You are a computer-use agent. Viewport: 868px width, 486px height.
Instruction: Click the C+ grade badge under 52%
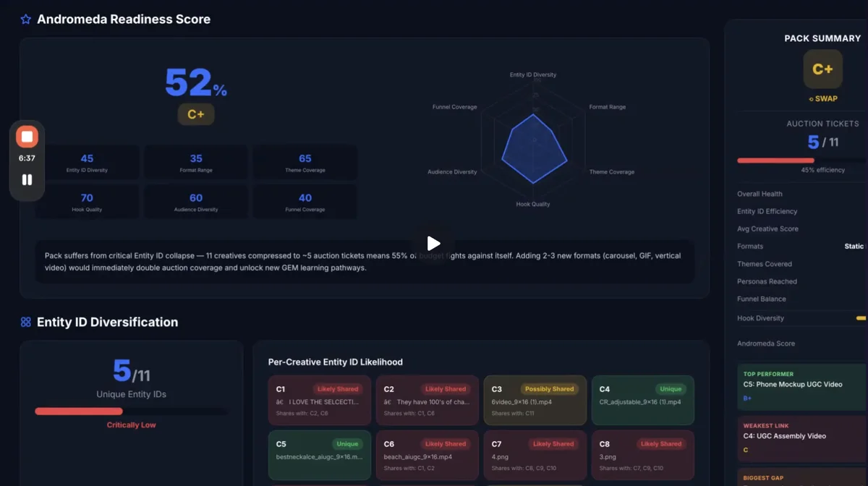(196, 114)
